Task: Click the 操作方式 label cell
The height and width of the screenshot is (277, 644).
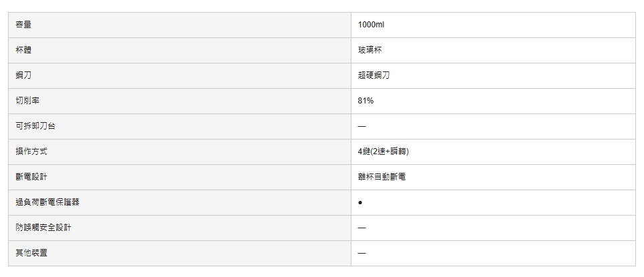Action: click(180, 152)
